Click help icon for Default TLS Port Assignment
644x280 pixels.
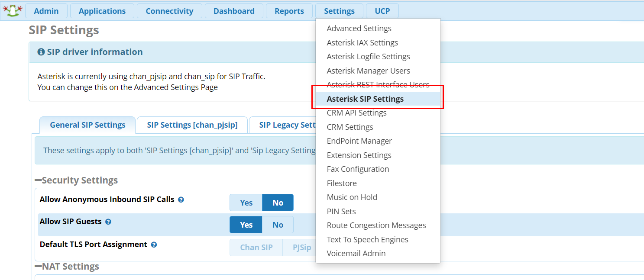(154, 245)
